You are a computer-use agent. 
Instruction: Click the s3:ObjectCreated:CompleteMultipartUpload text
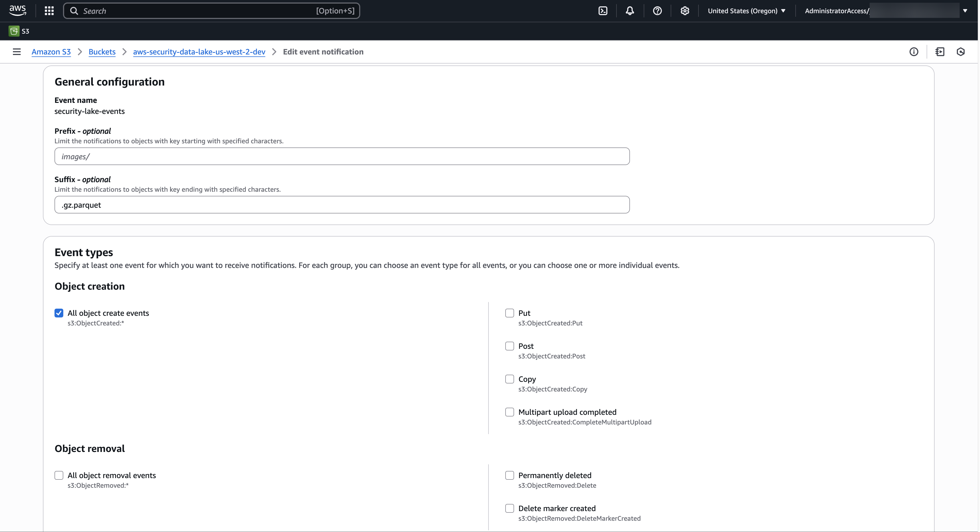(585, 422)
